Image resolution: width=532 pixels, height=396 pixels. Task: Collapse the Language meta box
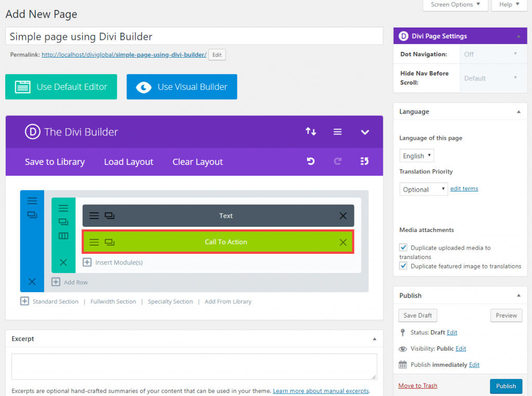click(x=518, y=112)
